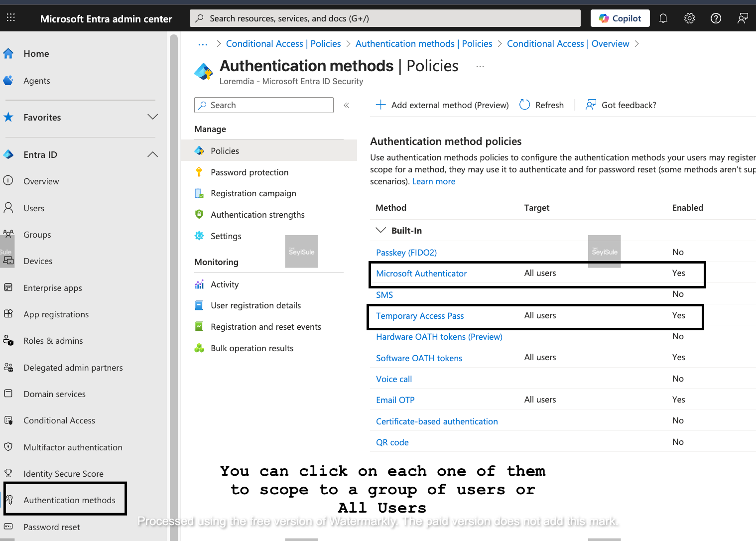This screenshot has width=756, height=541.
Task: Click the Bulk operation results icon
Action: click(199, 348)
